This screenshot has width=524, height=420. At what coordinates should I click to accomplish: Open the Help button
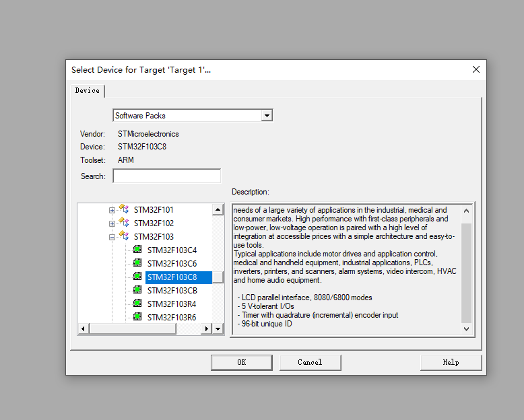pos(451,363)
